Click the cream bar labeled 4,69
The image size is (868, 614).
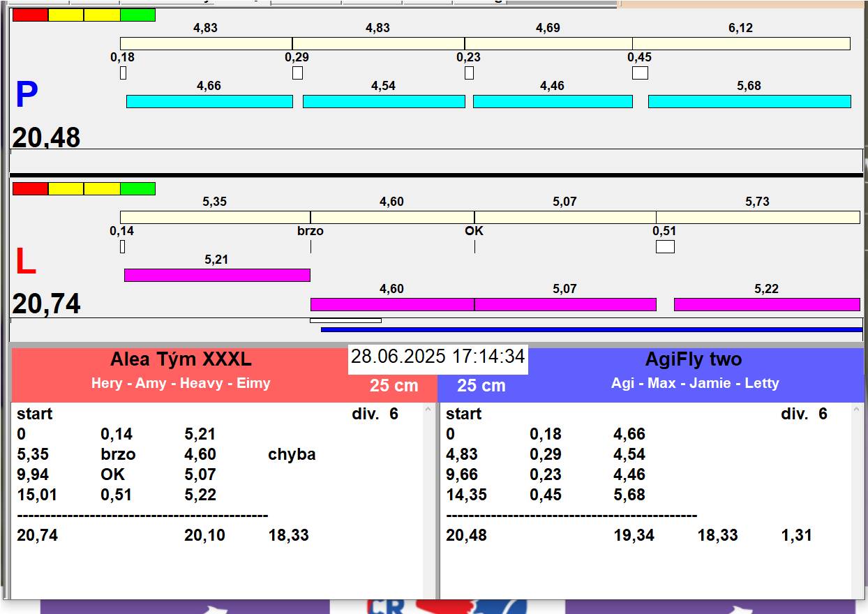548,43
